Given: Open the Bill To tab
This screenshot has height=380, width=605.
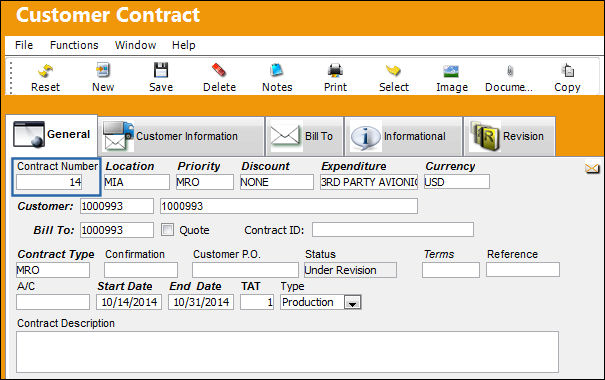Looking at the screenshot, I should pyautogui.click(x=304, y=136).
